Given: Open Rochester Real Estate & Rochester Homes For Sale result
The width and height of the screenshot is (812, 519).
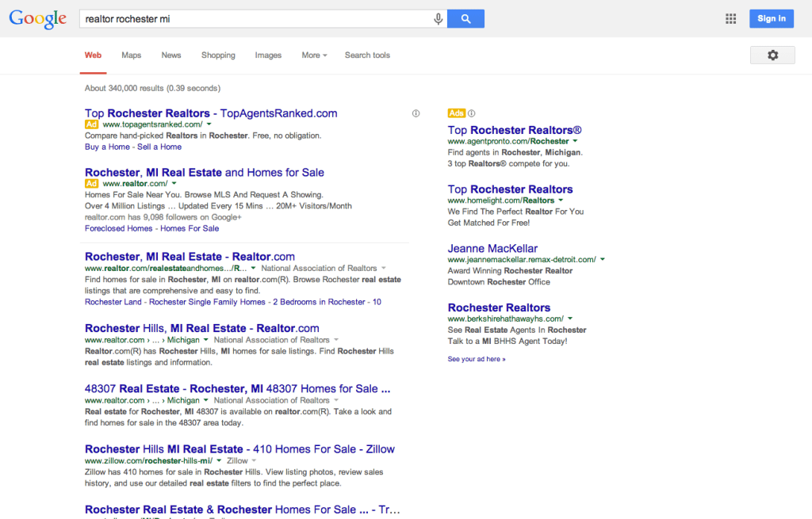Looking at the screenshot, I should [243, 509].
